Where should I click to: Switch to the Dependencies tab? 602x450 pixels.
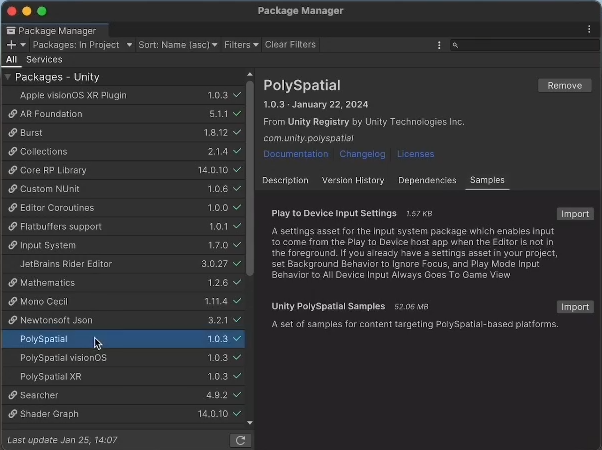(427, 181)
